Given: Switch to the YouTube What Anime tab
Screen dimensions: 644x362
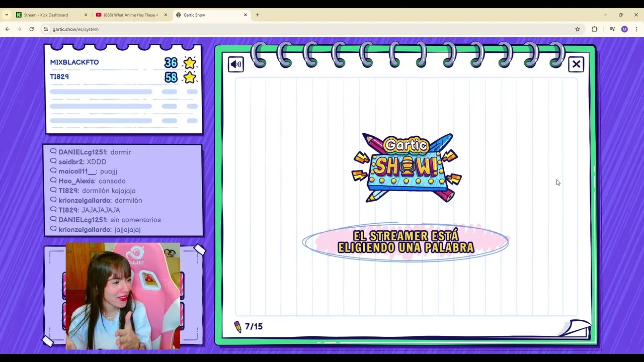Looking at the screenshot, I should 131,15.
